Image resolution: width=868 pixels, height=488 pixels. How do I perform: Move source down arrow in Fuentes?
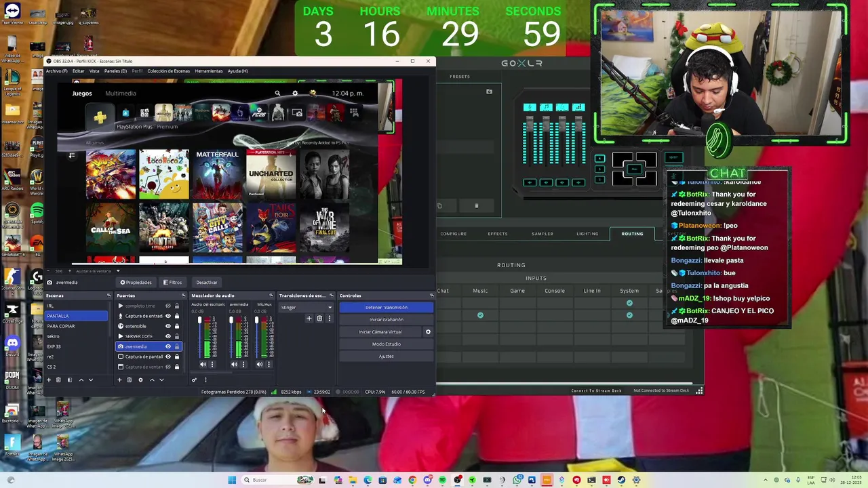point(161,380)
